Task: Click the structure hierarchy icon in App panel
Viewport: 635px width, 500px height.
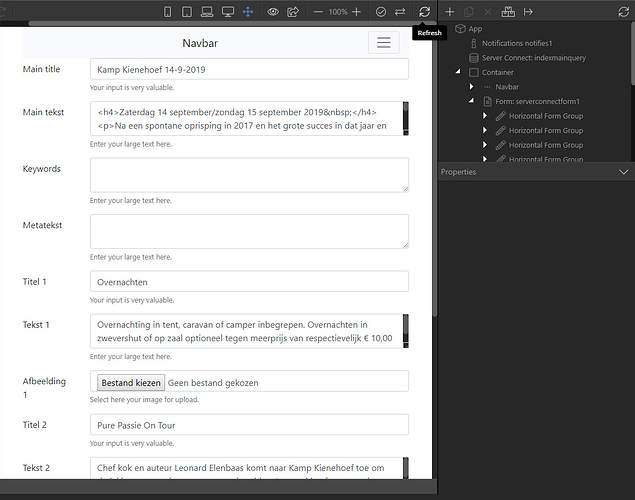Action: [x=508, y=12]
